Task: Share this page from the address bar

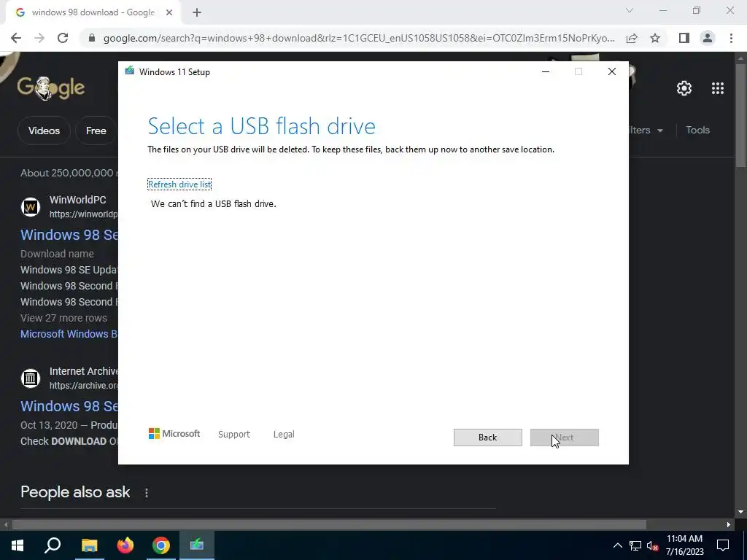Action: coord(632,38)
